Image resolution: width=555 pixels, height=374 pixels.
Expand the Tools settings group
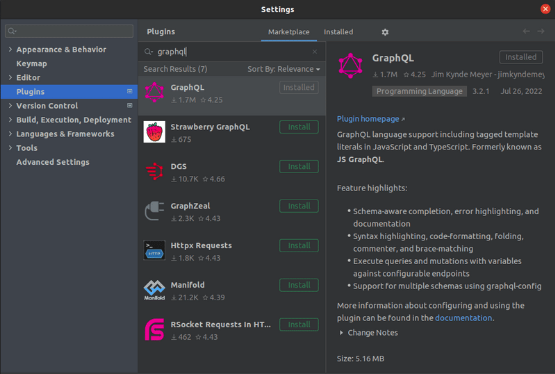coord(10,148)
